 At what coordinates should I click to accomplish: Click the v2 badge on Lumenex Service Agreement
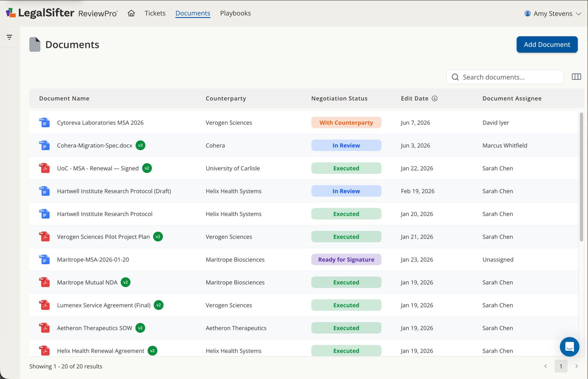click(158, 305)
